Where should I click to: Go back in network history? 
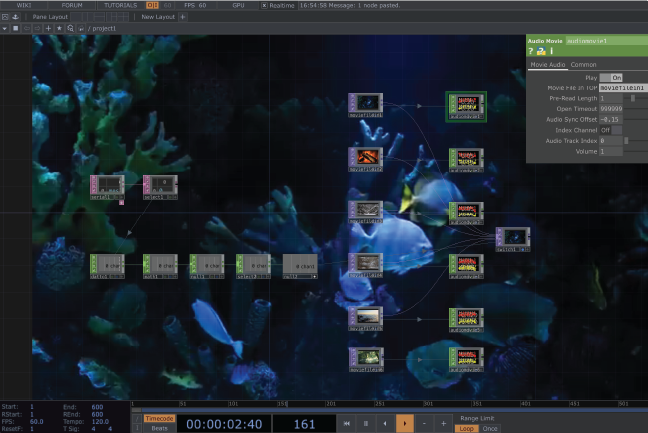tap(27, 29)
